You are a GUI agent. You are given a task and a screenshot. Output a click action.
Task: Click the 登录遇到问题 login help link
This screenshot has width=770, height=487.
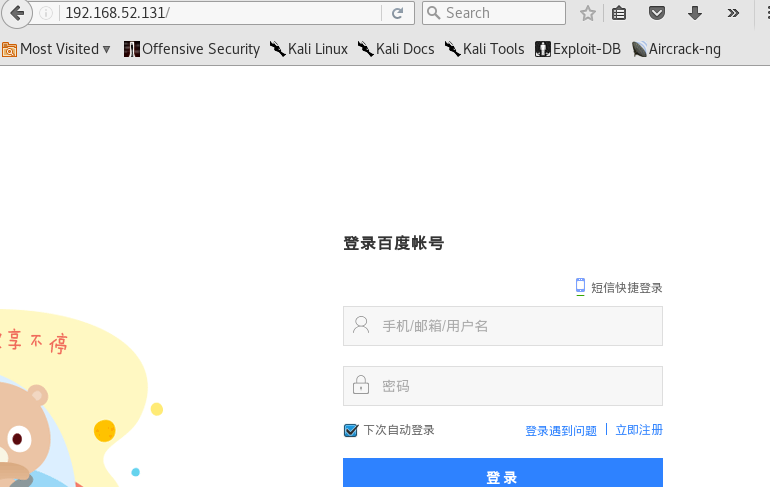pyautogui.click(x=561, y=431)
